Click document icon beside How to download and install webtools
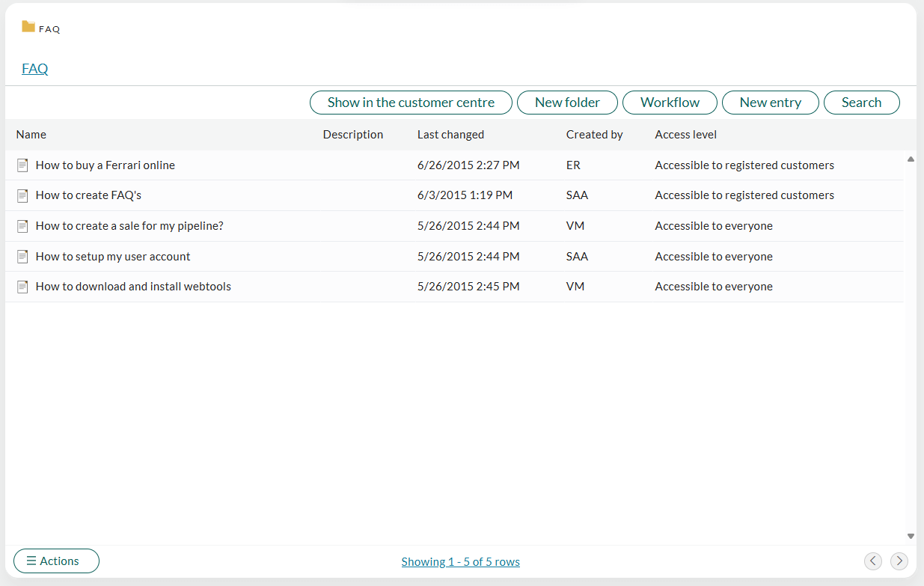The image size is (924, 586). coord(22,287)
